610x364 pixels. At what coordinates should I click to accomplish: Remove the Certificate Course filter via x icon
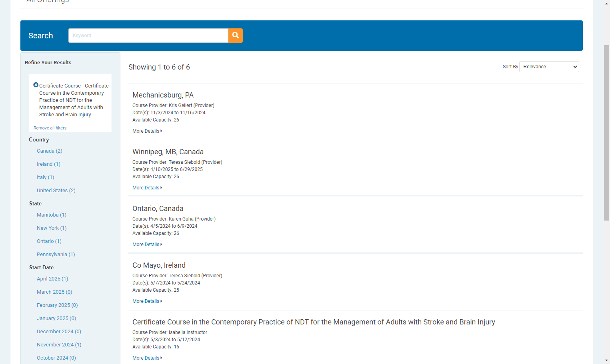[x=36, y=85]
